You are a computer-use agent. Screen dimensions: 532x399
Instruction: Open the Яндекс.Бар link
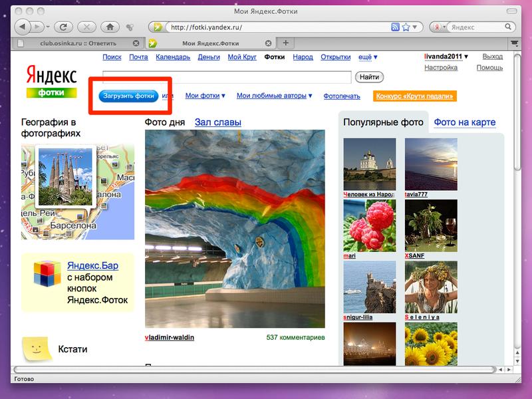pyautogui.click(x=92, y=265)
